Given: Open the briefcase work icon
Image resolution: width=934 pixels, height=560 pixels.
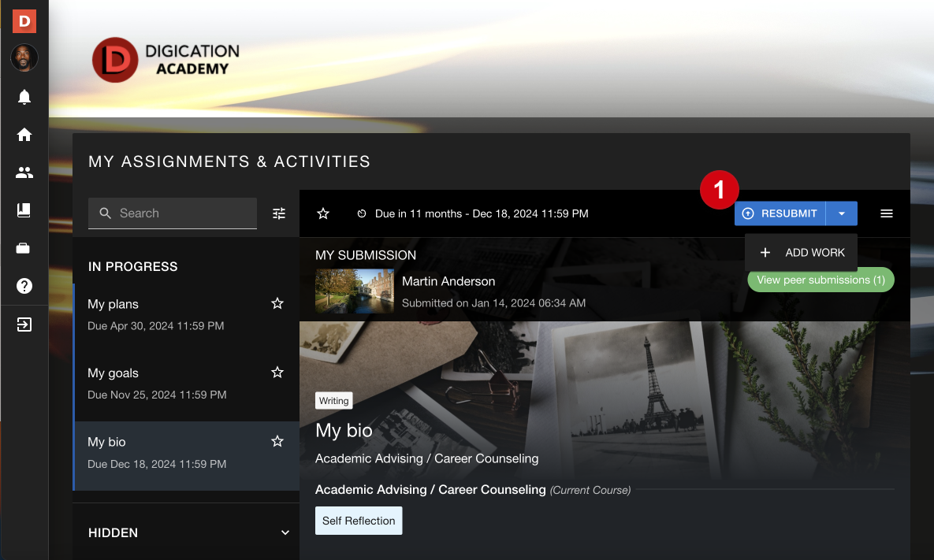Looking at the screenshot, I should (x=24, y=247).
